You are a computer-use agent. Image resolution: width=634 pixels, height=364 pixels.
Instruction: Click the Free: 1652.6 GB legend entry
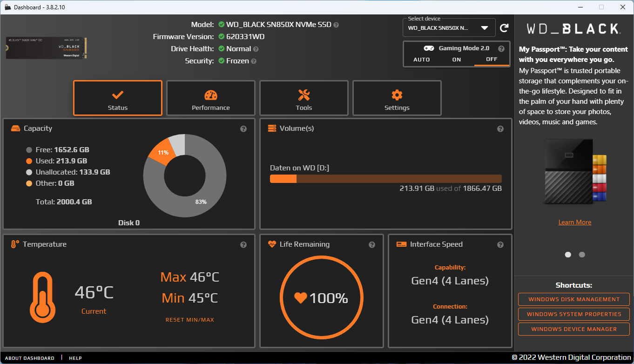point(58,150)
